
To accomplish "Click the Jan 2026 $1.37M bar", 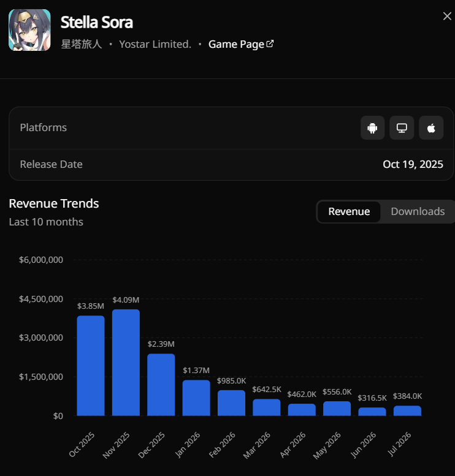I will (196, 398).
